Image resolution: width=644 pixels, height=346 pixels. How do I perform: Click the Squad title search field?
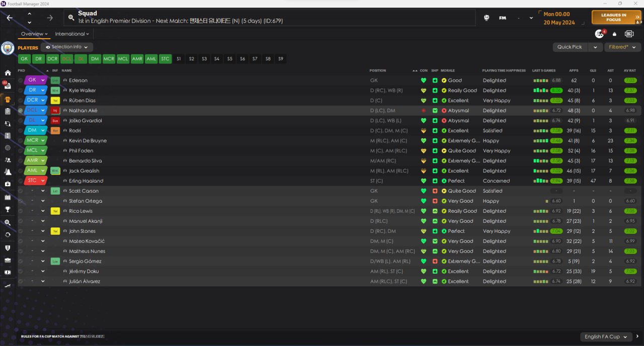[269, 18]
